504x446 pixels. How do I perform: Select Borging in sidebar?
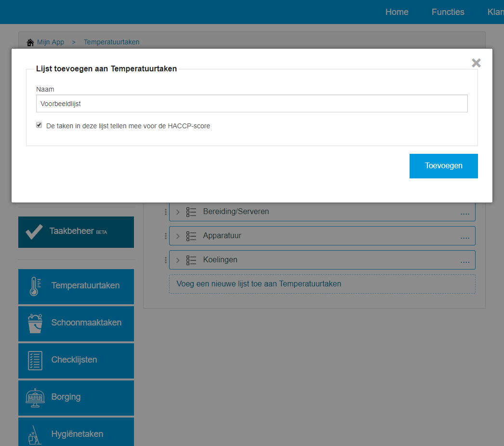76,398
